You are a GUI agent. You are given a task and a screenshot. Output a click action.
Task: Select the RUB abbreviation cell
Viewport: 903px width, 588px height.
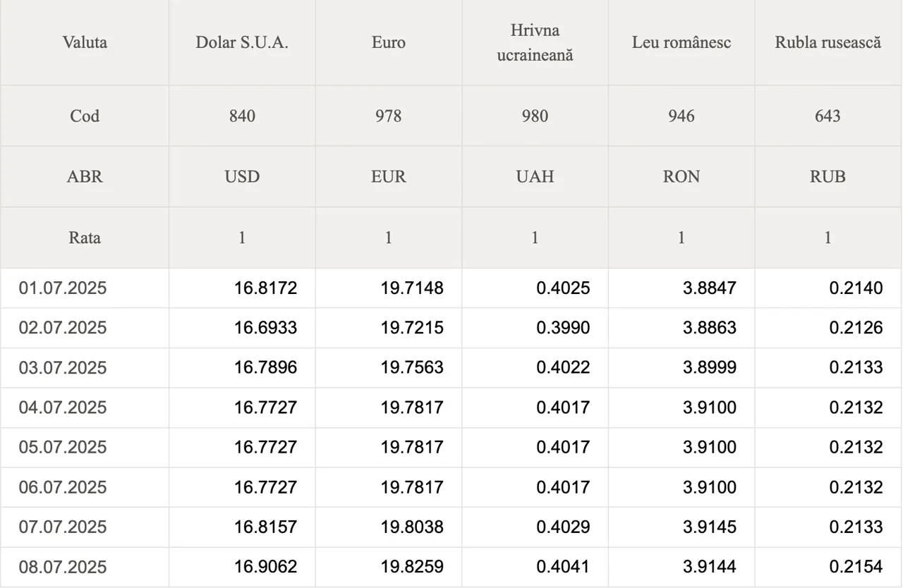click(x=828, y=176)
